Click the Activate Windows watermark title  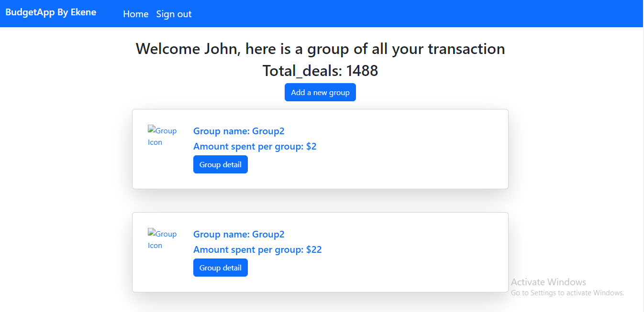[x=548, y=282]
